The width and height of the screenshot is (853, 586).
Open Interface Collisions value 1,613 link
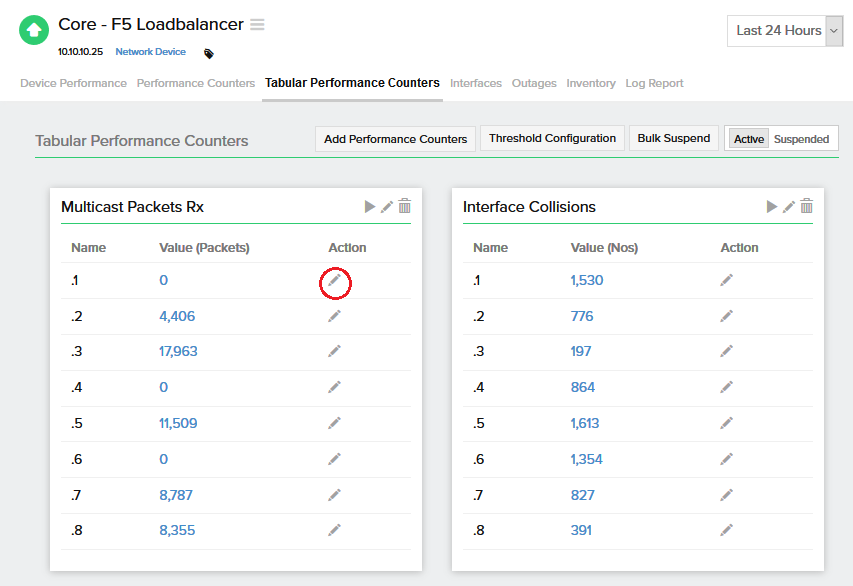(x=585, y=423)
